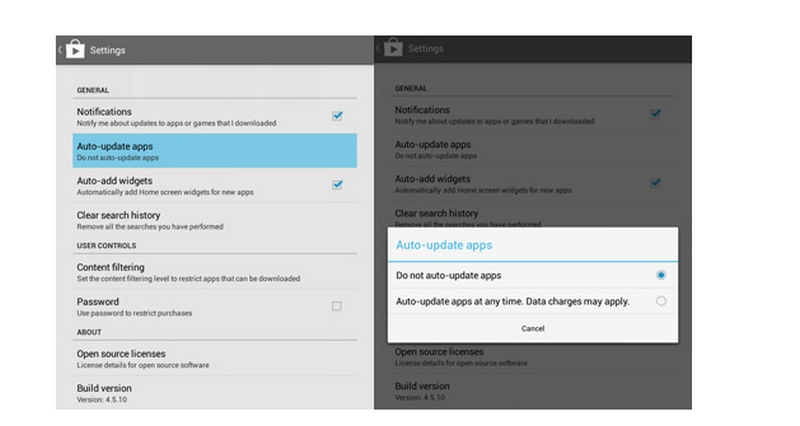Click the dimmed Play Store icon in right panel
The width and height of the screenshot is (800, 426).
393,48
